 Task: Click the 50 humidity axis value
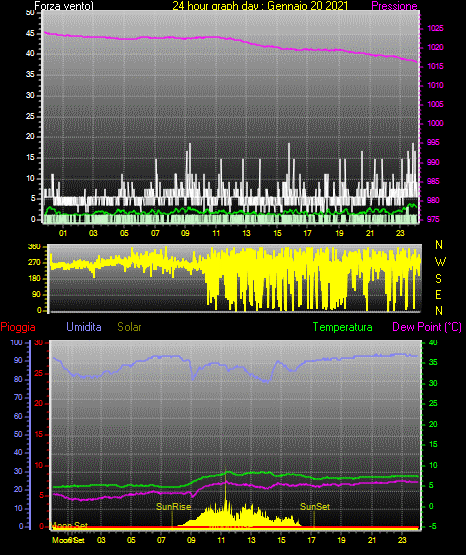tap(18, 434)
